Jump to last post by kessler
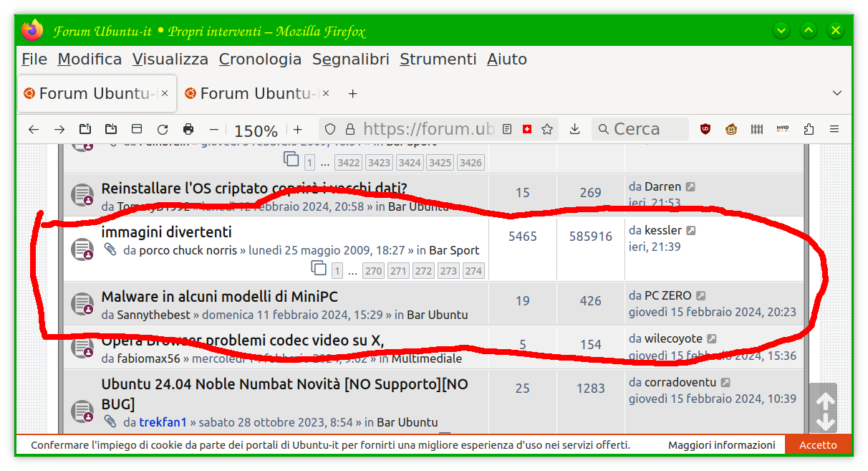868x471 pixels. pos(691,231)
